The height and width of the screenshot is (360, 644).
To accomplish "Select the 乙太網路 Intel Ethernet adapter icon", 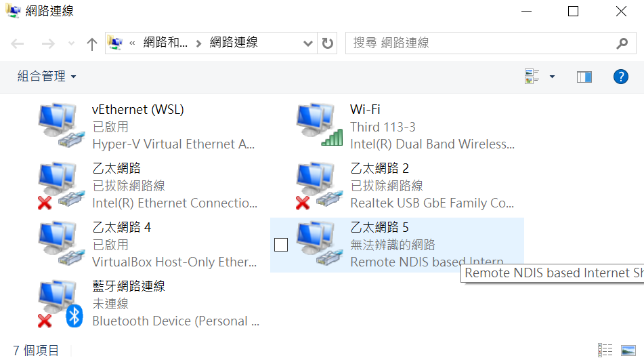I will 62,185.
